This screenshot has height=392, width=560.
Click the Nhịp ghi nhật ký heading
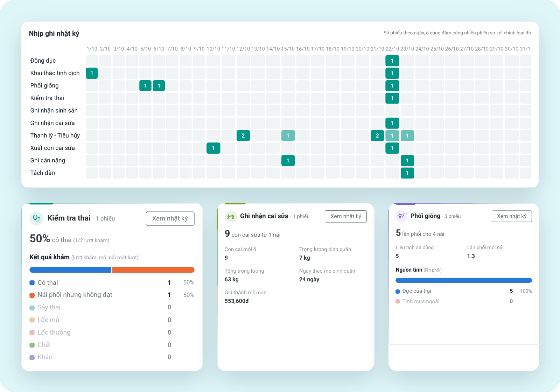[54, 34]
